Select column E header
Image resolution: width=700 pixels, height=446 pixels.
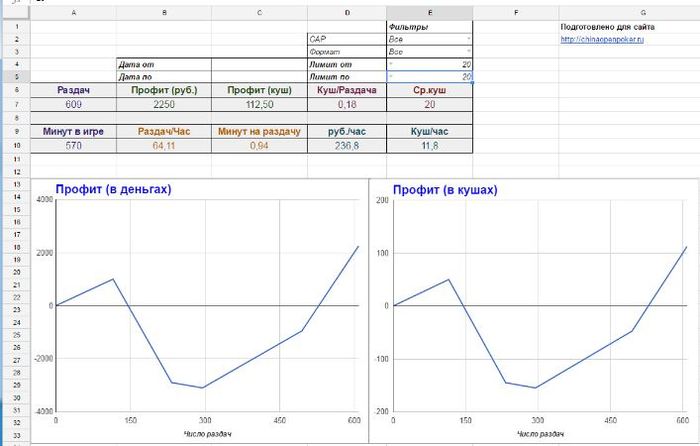pyautogui.click(x=429, y=13)
